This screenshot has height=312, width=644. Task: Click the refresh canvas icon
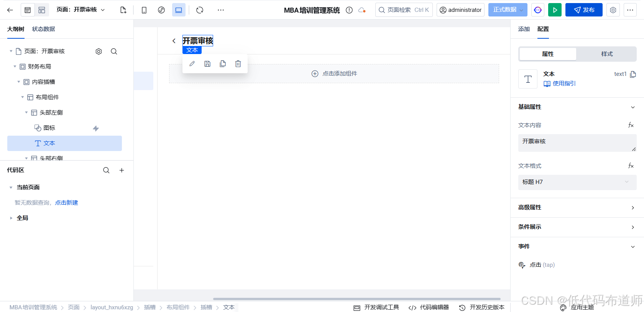point(200,10)
